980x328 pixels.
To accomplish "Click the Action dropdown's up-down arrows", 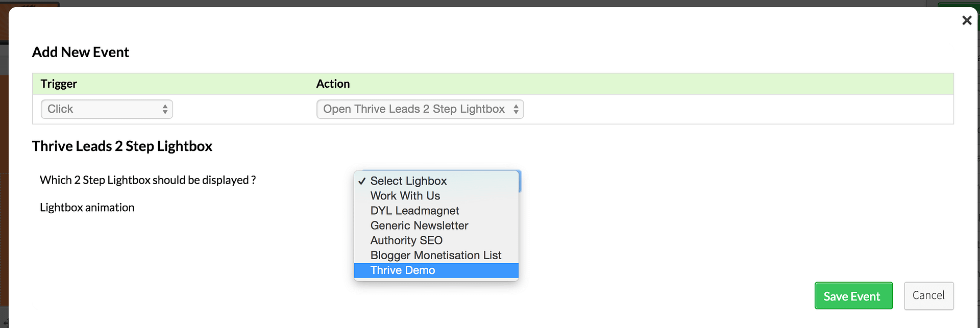I will tap(516, 109).
